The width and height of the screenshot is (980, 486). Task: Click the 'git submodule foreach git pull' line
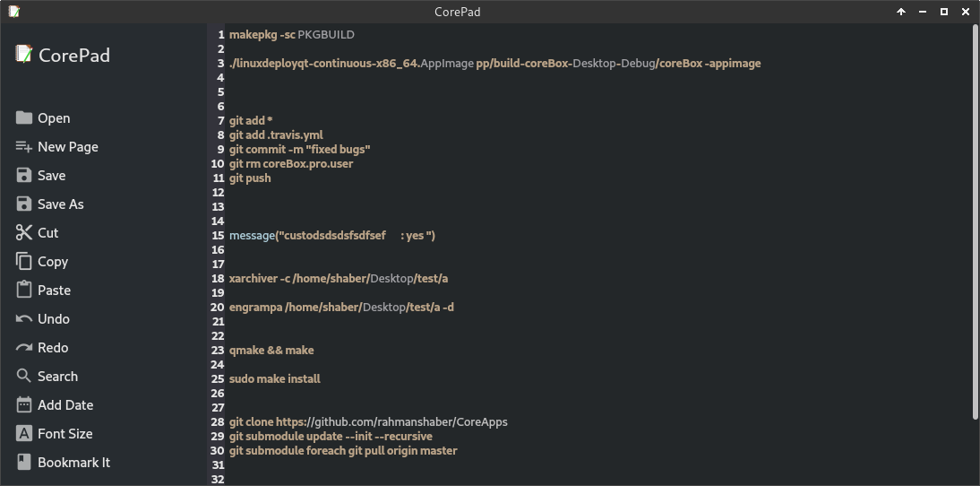point(343,450)
